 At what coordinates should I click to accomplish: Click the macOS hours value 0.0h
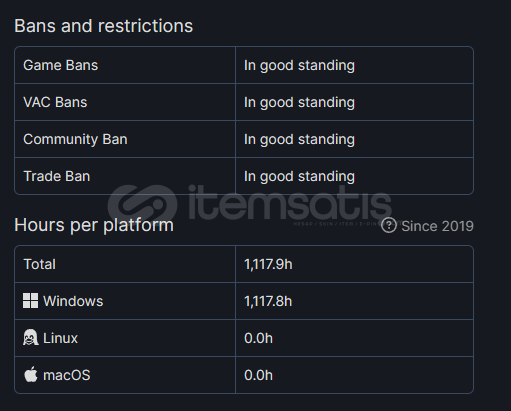click(258, 375)
